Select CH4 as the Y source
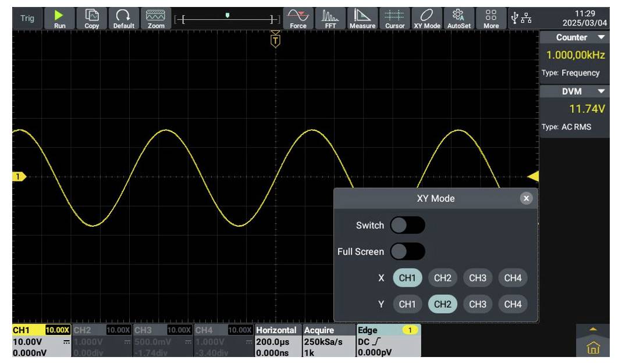622x364 pixels. tap(513, 304)
